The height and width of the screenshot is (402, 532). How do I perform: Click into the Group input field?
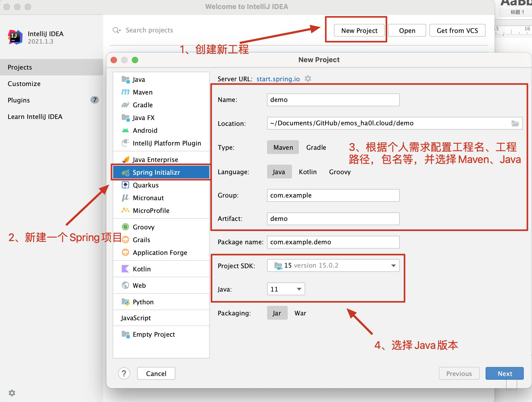click(x=333, y=195)
